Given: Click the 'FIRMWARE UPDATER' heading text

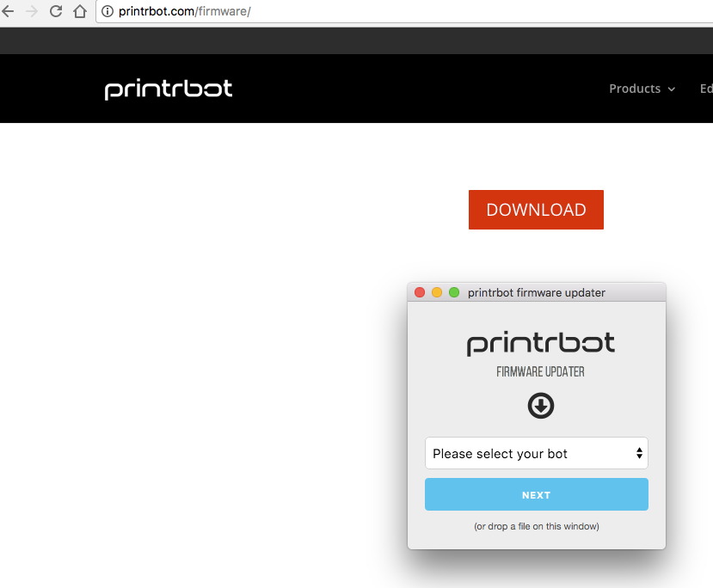Looking at the screenshot, I should (x=540, y=371).
